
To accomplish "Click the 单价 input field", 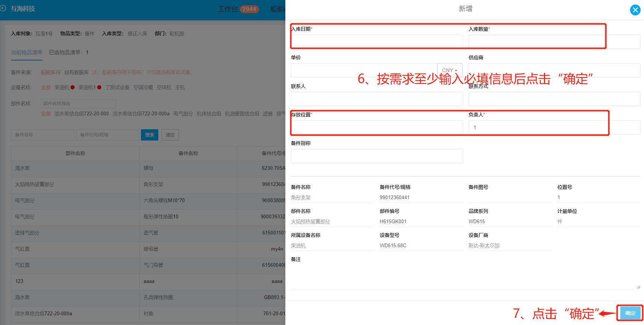I will [364, 70].
